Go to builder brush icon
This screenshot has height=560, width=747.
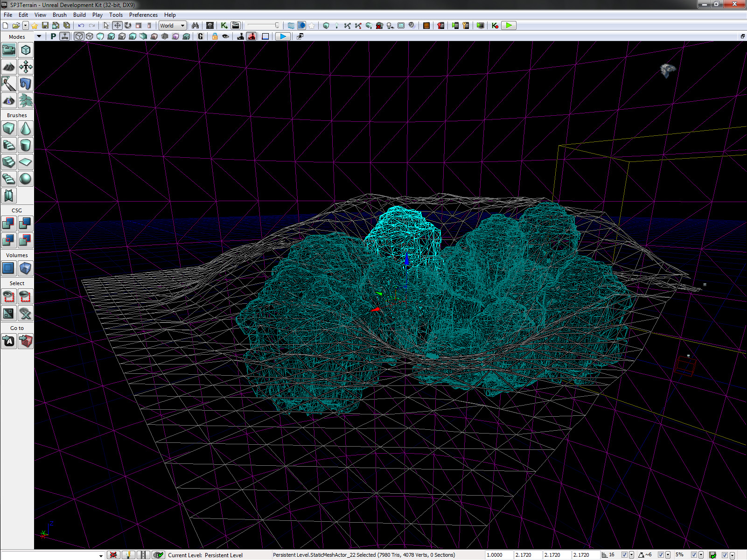point(26,341)
